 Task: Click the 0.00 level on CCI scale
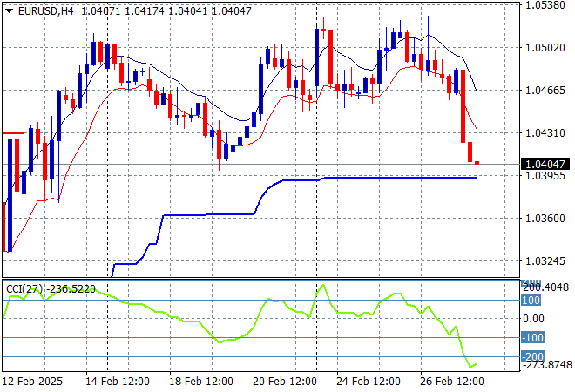click(533, 319)
